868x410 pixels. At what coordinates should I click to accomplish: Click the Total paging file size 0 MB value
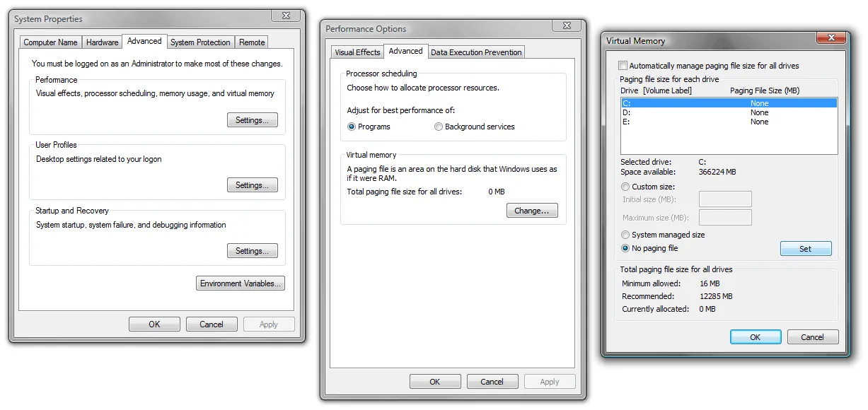tap(496, 192)
